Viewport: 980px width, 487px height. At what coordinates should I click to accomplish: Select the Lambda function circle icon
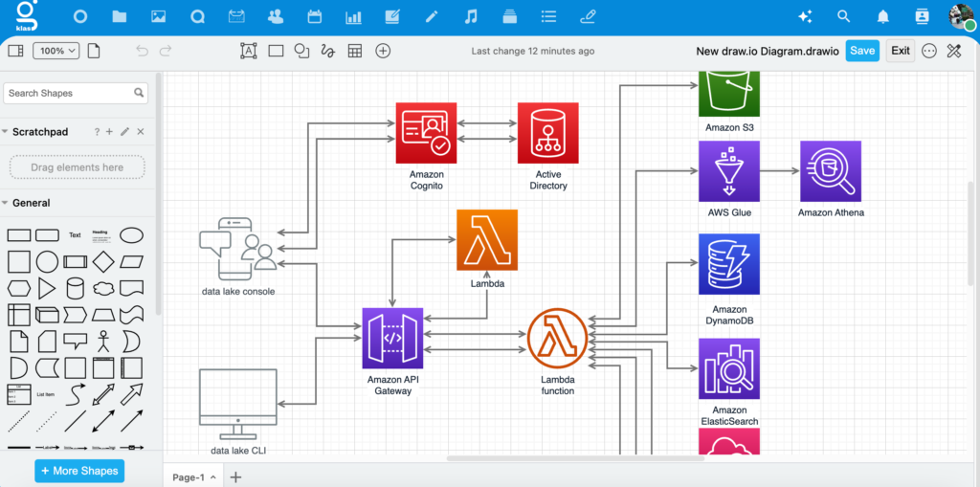pos(558,338)
